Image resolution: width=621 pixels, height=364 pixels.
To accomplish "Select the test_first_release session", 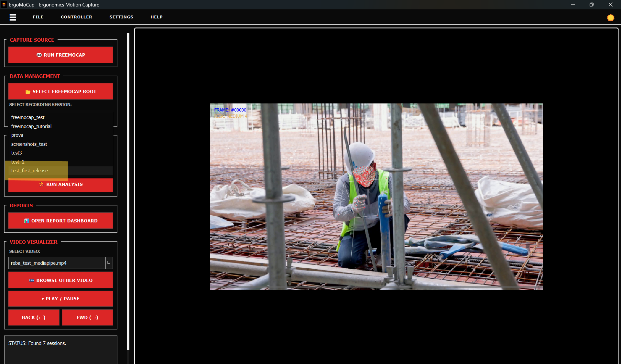I will 60,171.
